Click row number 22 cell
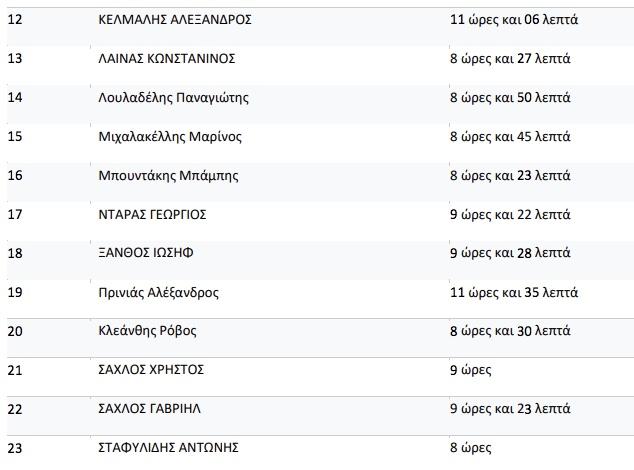This screenshot has height=470, width=634. click(x=15, y=409)
